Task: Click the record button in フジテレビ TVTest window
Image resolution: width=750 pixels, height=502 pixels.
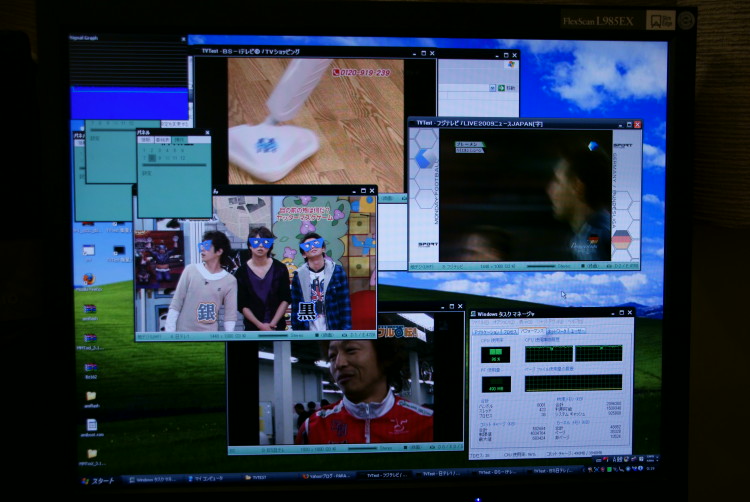Action: click(x=590, y=265)
